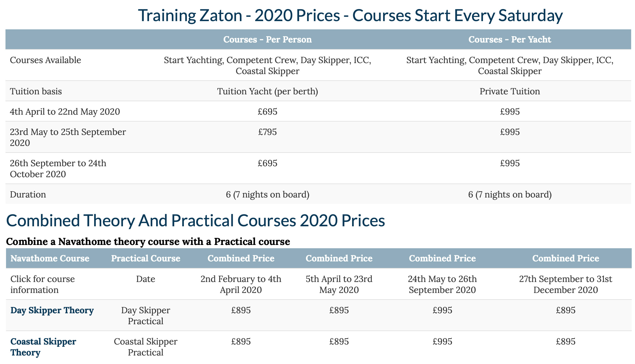The width and height of the screenshot is (635, 364).
Task: Click the 23rd May to 25th September label
Action: (68, 137)
